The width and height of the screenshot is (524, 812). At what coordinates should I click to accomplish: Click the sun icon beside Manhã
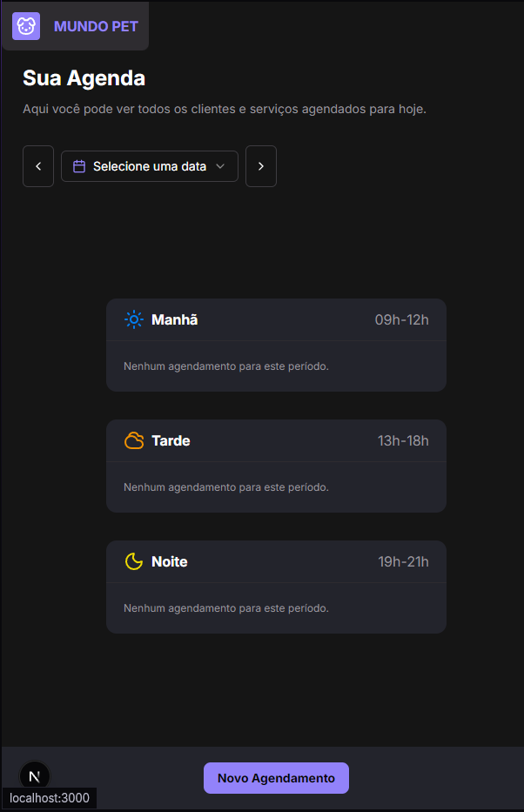(133, 319)
